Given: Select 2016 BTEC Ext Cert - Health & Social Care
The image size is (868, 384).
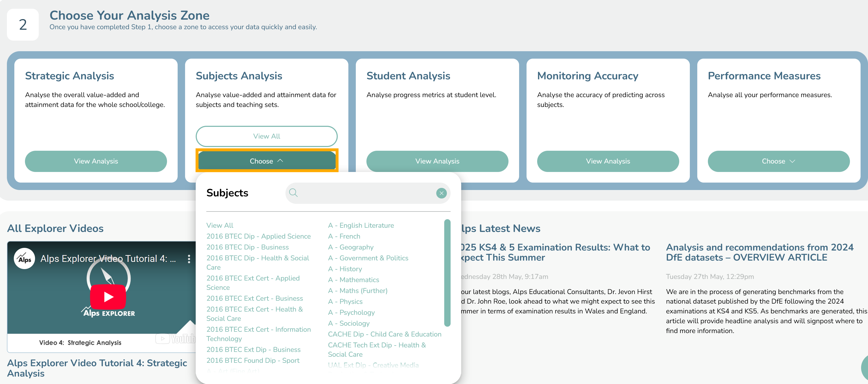Looking at the screenshot, I should point(254,314).
